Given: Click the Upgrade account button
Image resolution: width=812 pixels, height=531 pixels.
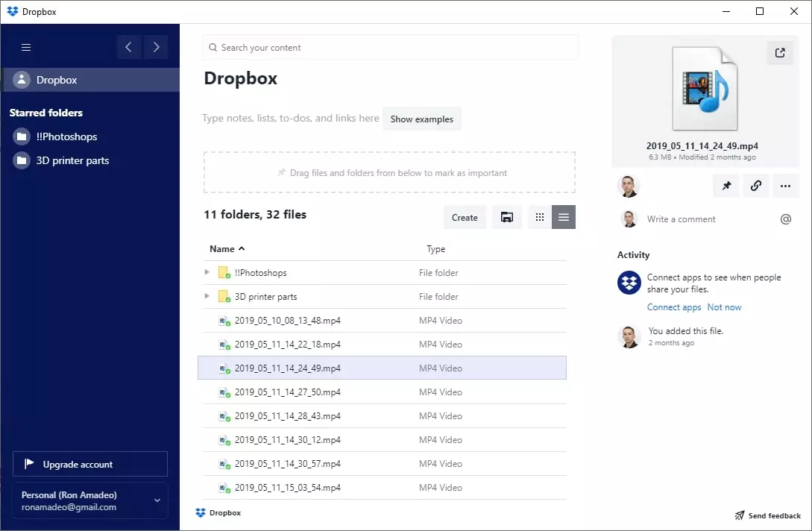Looking at the screenshot, I should (89, 463).
